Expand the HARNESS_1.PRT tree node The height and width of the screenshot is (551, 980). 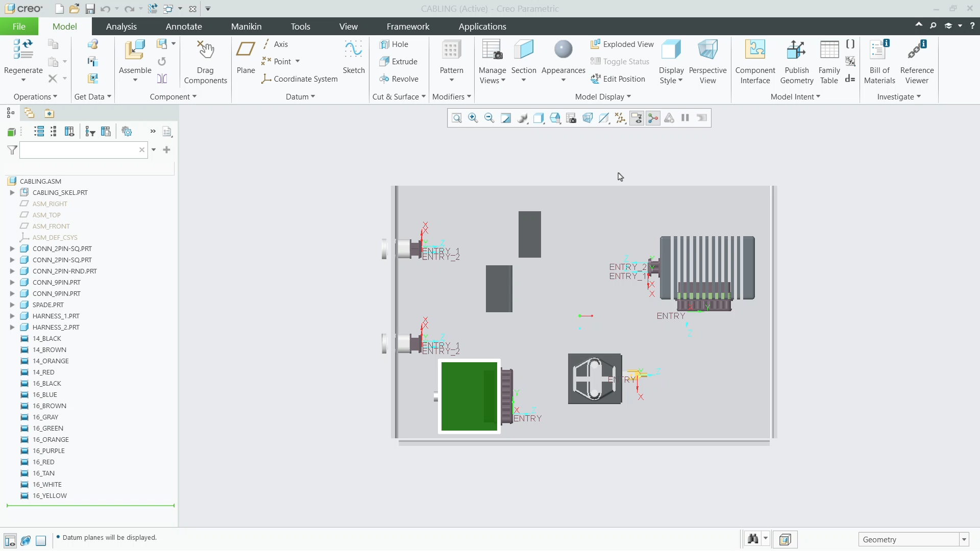point(12,316)
